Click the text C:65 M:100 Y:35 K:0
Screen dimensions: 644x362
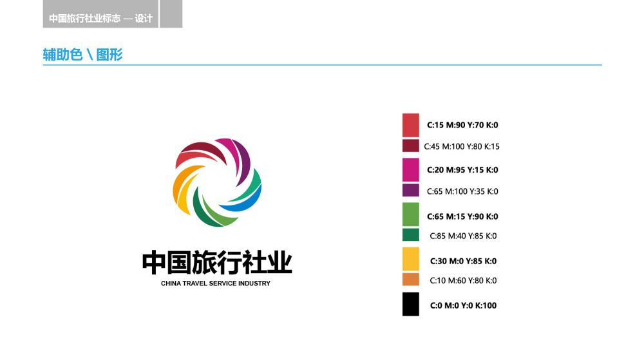[x=462, y=191]
